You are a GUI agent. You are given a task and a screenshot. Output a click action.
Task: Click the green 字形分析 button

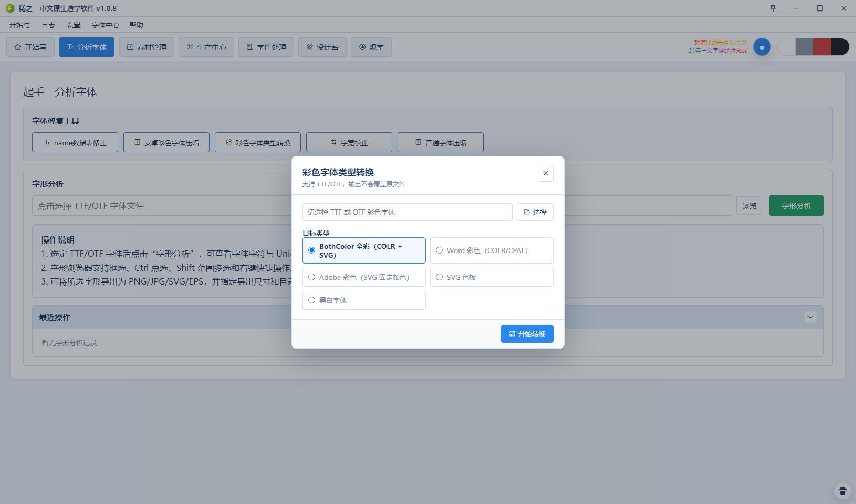tap(796, 206)
